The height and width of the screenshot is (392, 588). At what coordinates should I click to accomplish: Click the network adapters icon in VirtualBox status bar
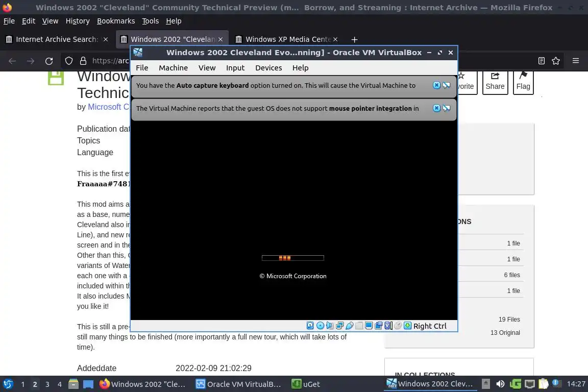[x=339, y=326]
